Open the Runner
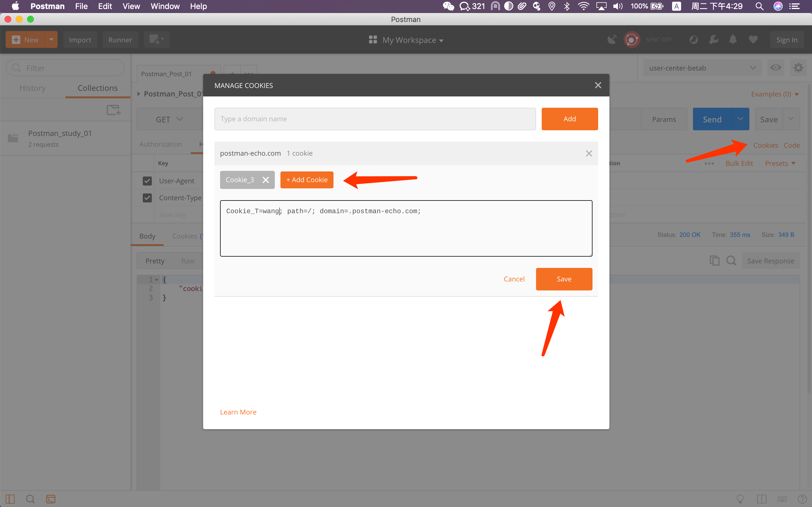 point(120,39)
